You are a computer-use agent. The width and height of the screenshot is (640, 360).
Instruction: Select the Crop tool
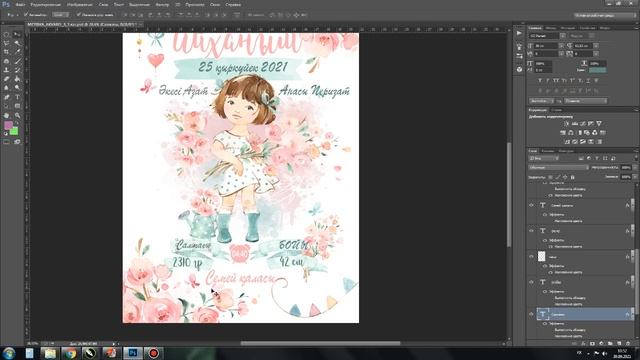click(7, 52)
